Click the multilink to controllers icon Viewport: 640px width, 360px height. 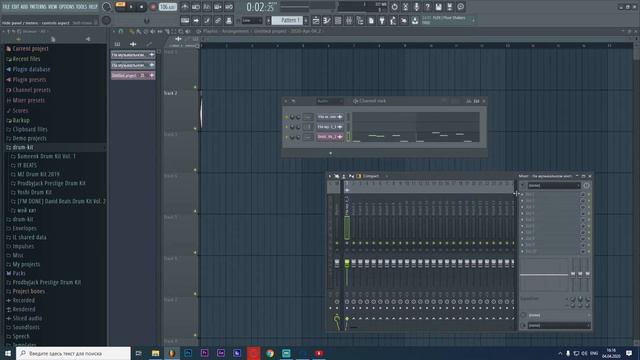(x=218, y=20)
